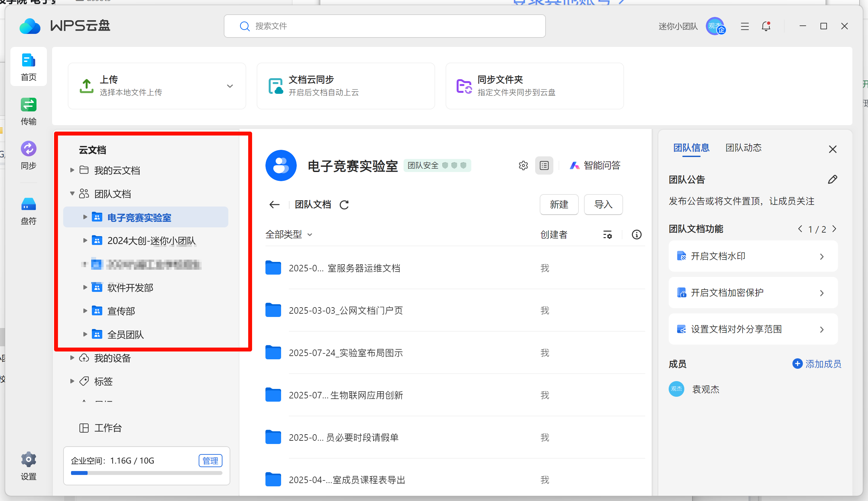
Task: Edit team announcement with pencil icon
Action: [x=832, y=179]
